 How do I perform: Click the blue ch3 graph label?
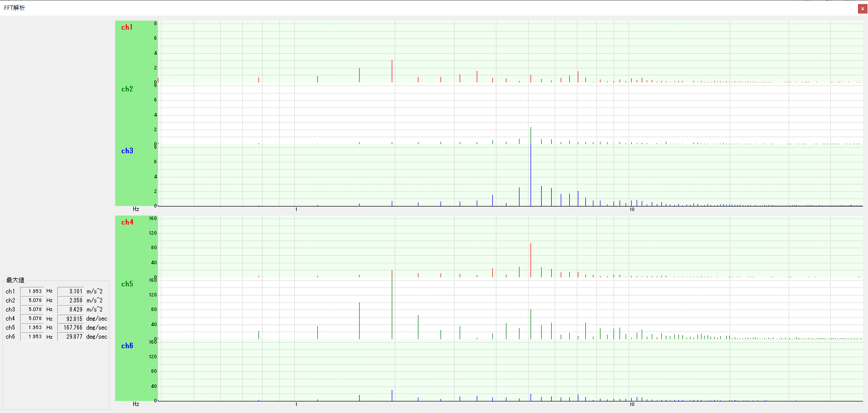point(127,151)
